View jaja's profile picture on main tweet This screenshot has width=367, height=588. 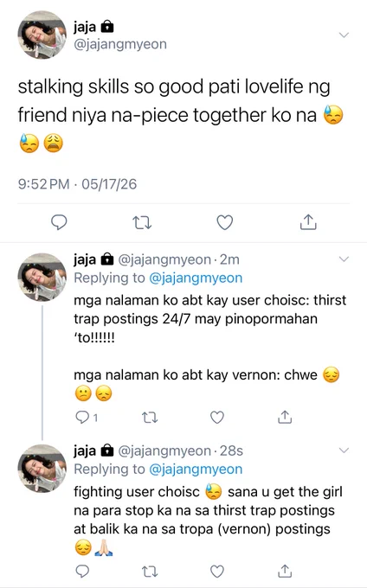[42, 35]
